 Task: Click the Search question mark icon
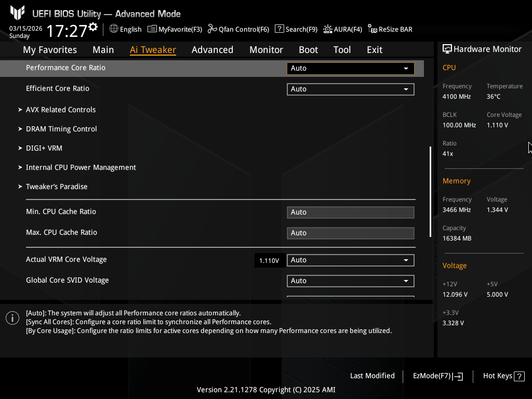tap(279, 29)
